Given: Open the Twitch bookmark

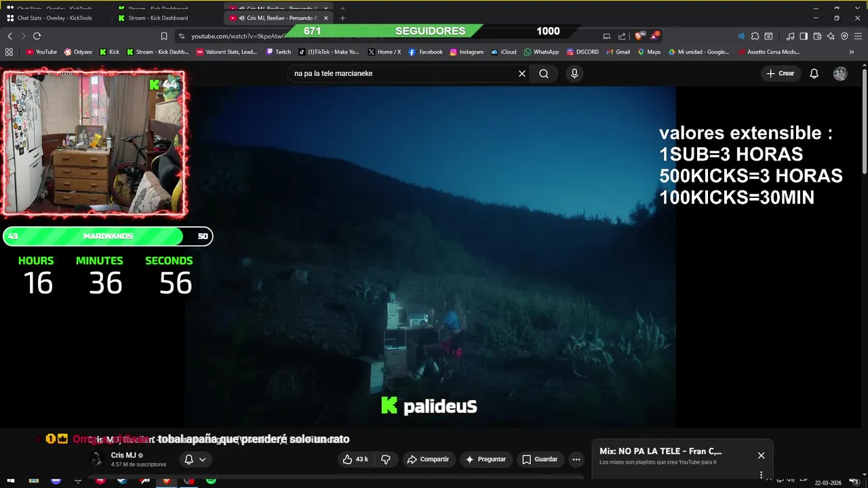Looking at the screenshot, I should click(x=279, y=52).
